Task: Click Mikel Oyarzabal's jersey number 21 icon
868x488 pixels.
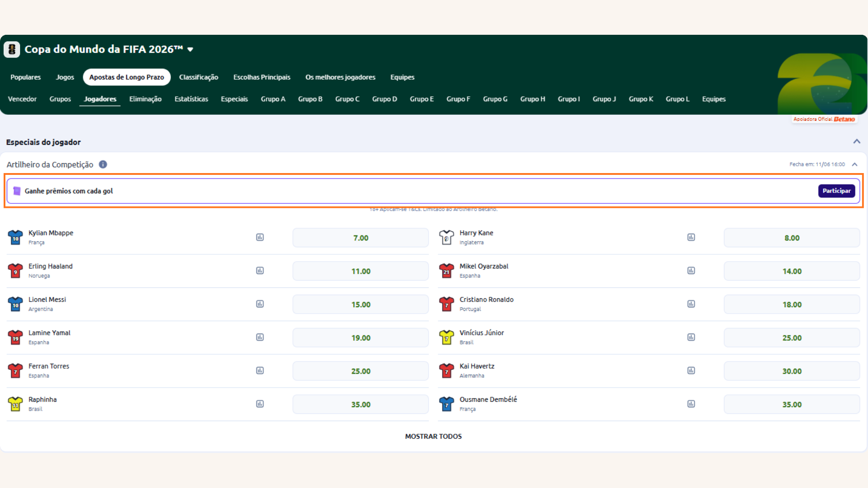Action: point(447,271)
